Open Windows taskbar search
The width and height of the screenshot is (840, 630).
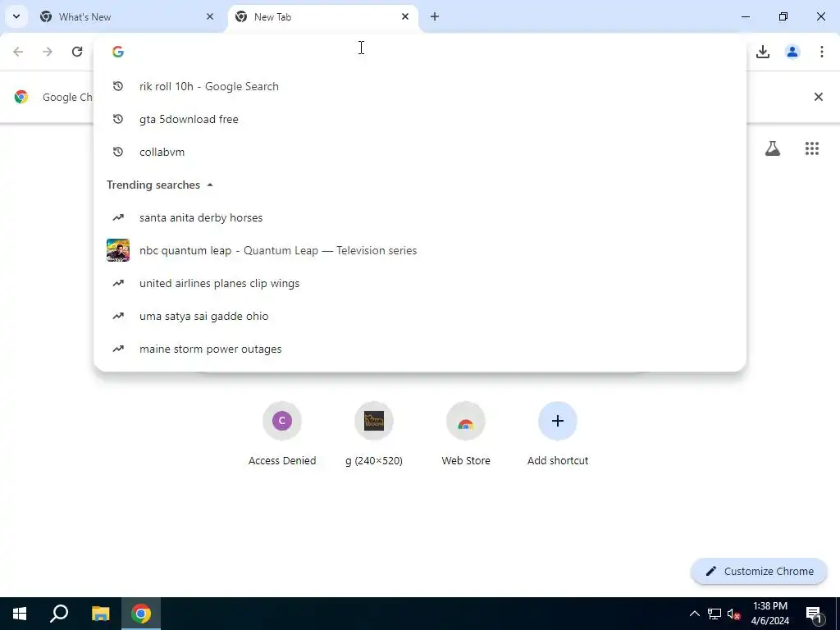point(59,614)
